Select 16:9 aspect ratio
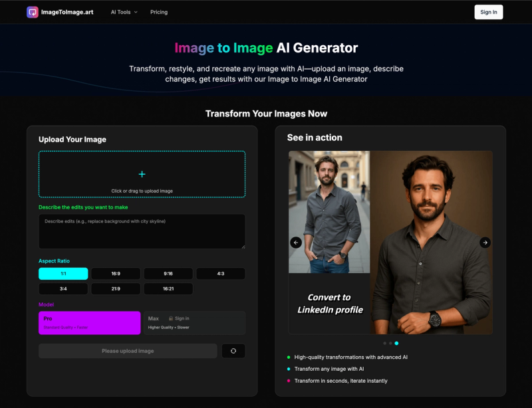Image resolution: width=532 pixels, height=408 pixels. click(116, 273)
